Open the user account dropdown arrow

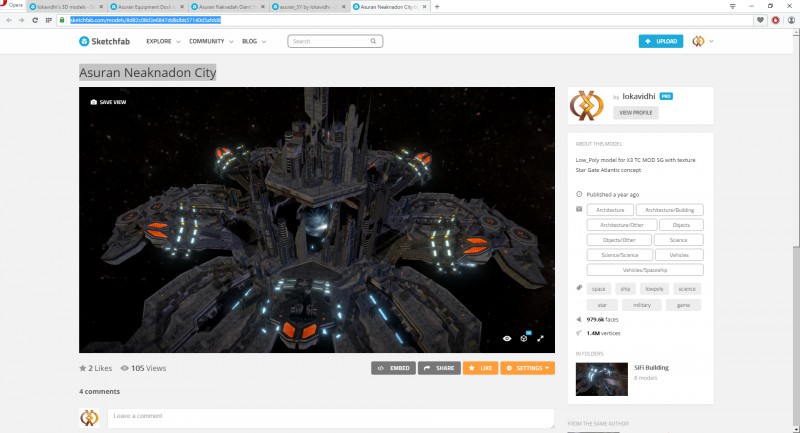point(711,41)
